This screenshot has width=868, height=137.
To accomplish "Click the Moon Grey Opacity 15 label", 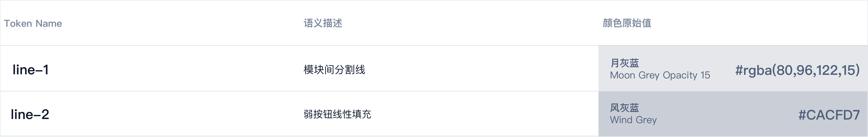I will point(660,75).
